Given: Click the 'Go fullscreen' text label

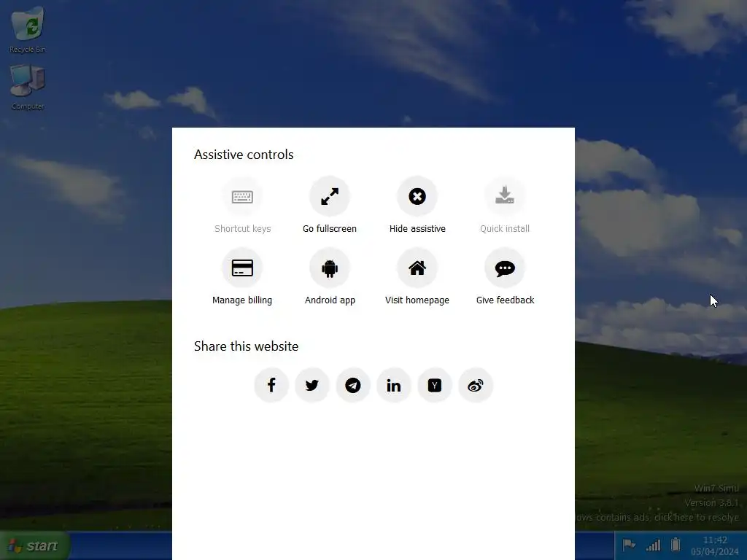Looking at the screenshot, I should [330, 228].
